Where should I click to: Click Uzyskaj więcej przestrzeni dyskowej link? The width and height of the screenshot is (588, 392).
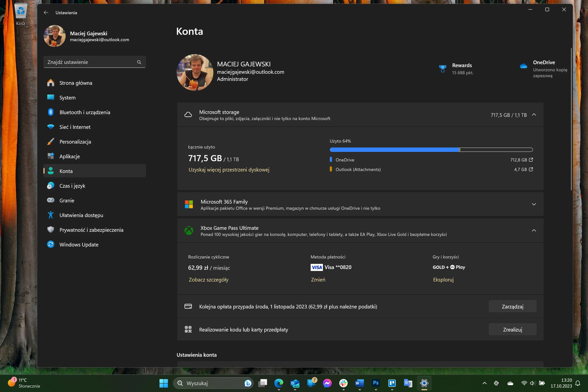pos(229,170)
